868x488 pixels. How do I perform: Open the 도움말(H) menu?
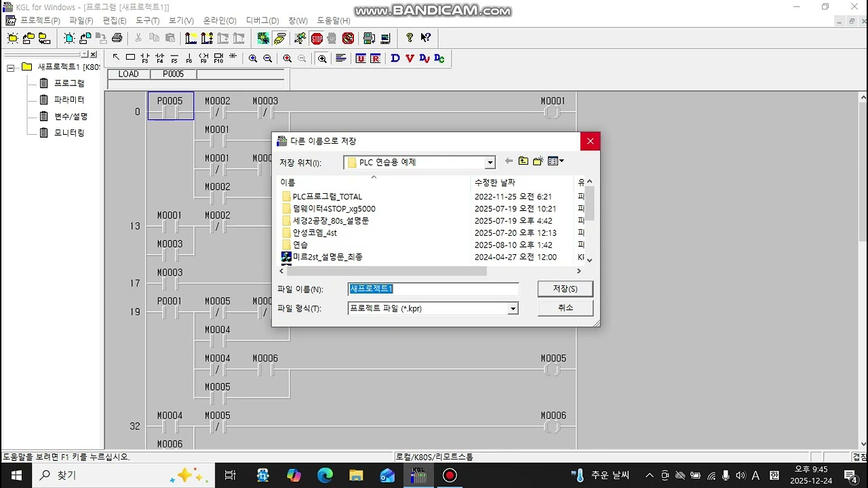[334, 21]
